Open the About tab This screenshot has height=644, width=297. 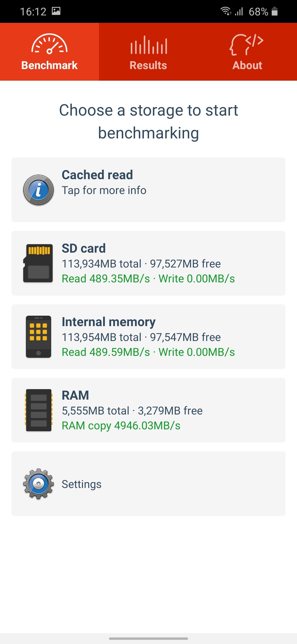pos(248,52)
